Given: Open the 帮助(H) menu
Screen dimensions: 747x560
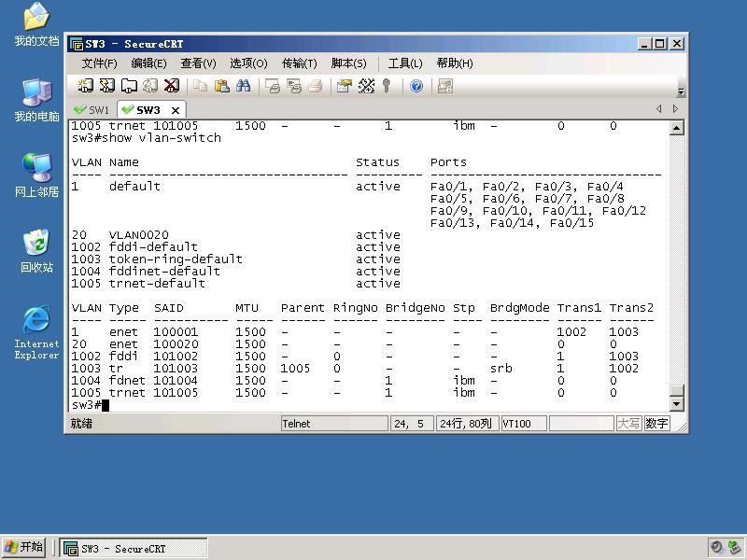Looking at the screenshot, I should coord(455,63).
